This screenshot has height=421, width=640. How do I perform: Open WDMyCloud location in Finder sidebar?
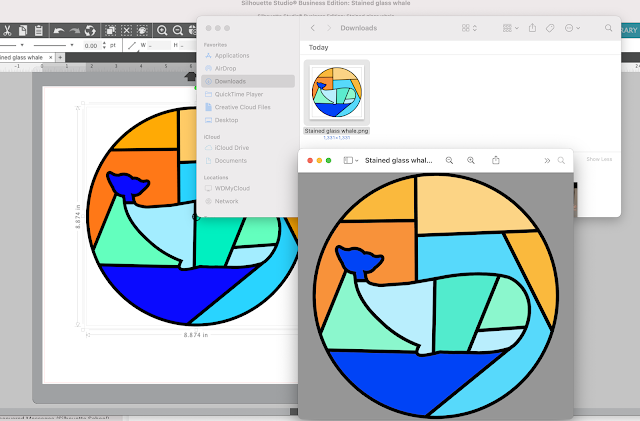click(x=248, y=188)
